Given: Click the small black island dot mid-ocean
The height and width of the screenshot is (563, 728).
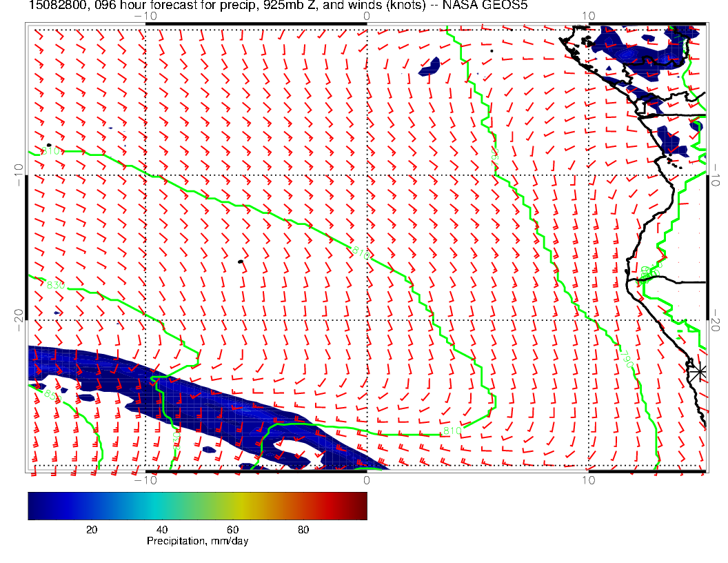Looking at the screenshot, I should (240, 261).
